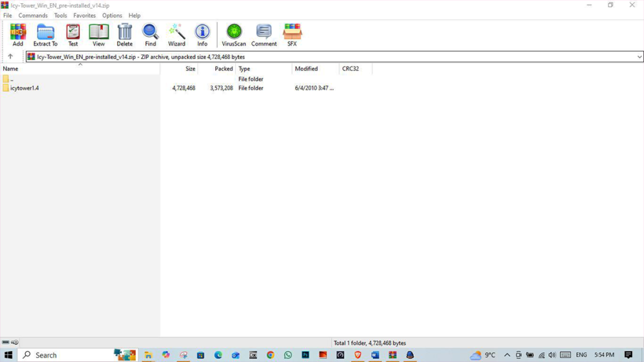Click the Wi-Fi network tray icon
Viewport: 644px width, 362px height.
541,355
